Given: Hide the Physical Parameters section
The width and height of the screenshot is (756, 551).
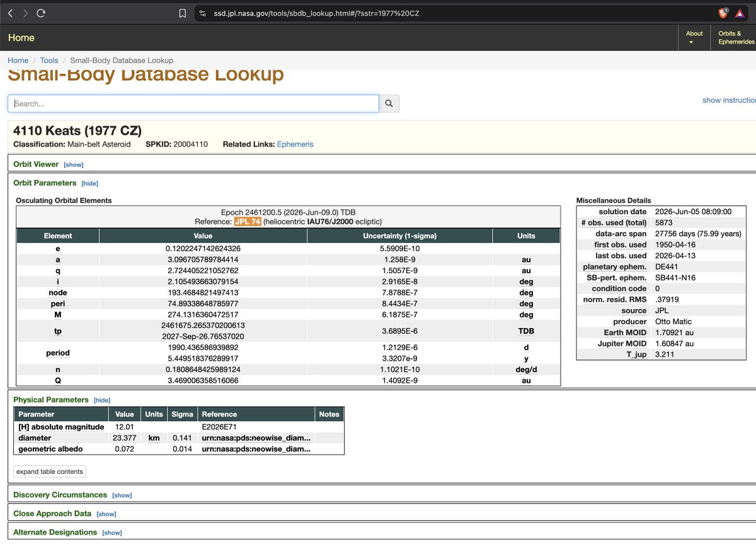Looking at the screenshot, I should [102, 400].
